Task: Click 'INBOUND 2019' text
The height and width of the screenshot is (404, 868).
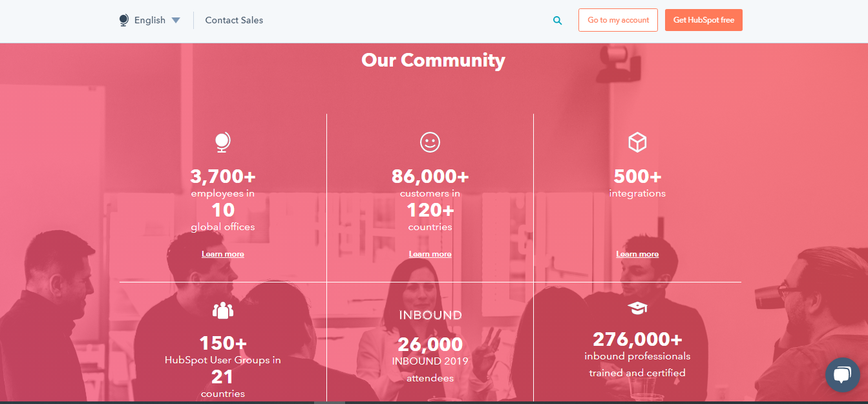Action: click(x=430, y=361)
